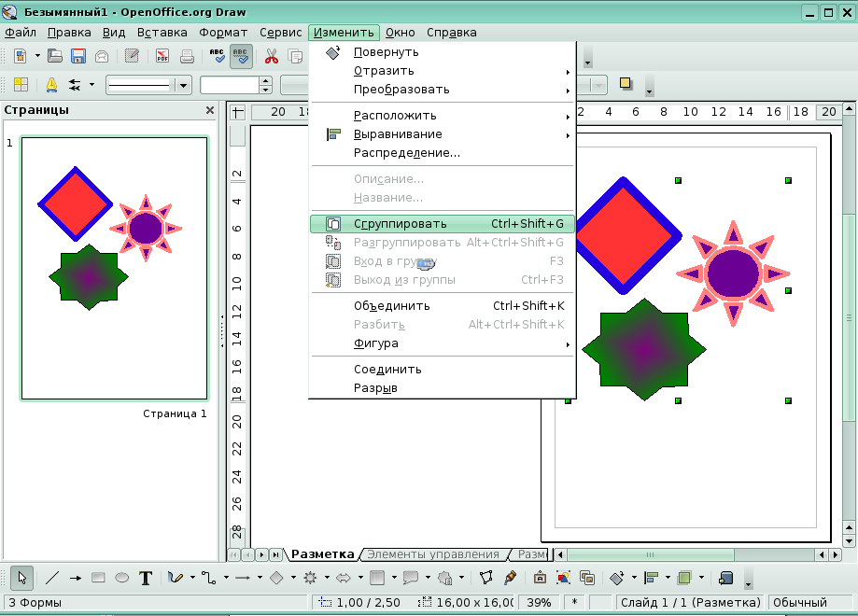
Task: Select the Ellipse drawing tool
Action: pyautogui.click(x=121, y=578)
